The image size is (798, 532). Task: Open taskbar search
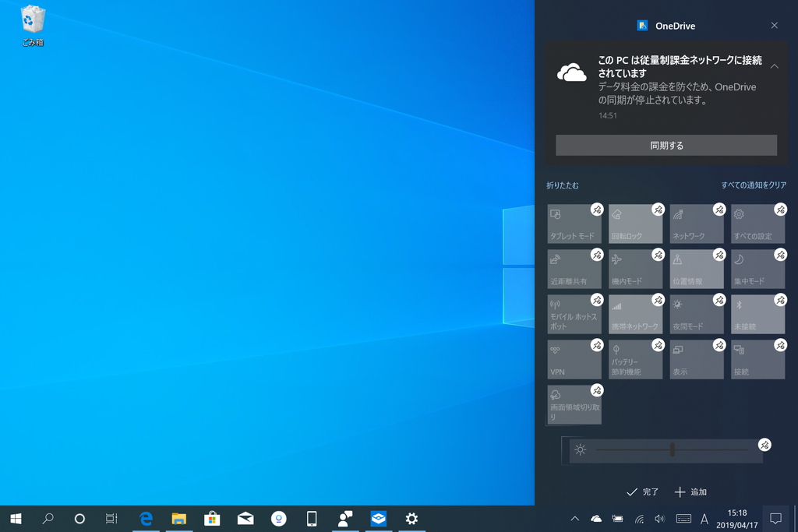click(48, 519)
